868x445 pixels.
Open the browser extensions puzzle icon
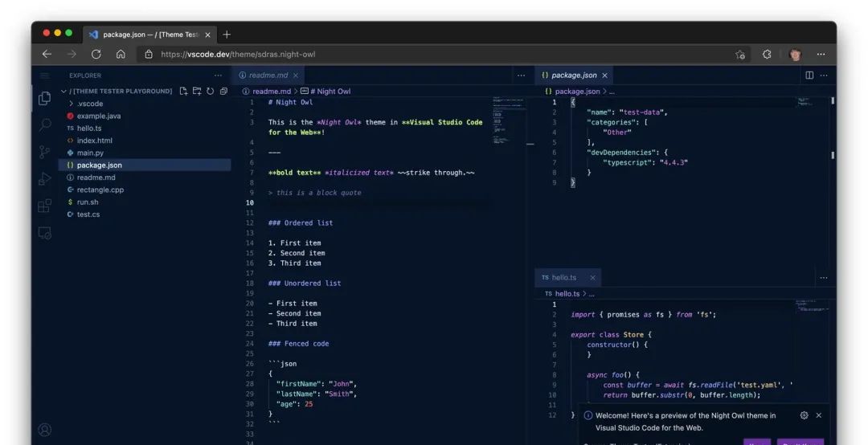click(767, 55)
